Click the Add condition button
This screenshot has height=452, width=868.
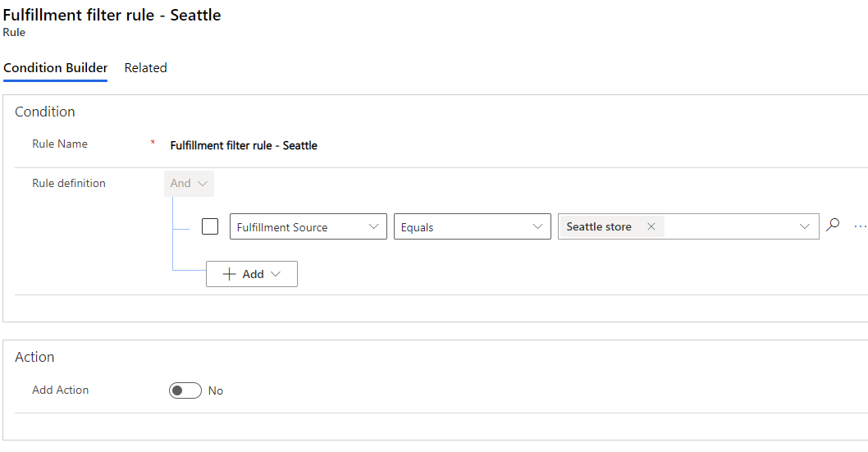(x=251, y=274)
